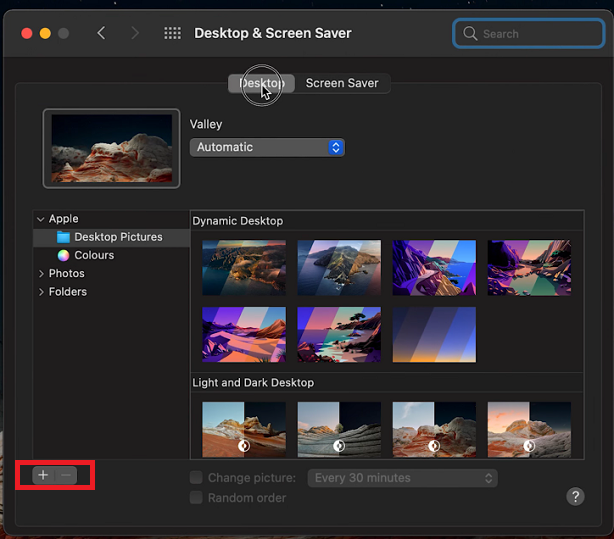The image size is (614, 539).
Task: Click inside the Search field
Action: [528, 34]
